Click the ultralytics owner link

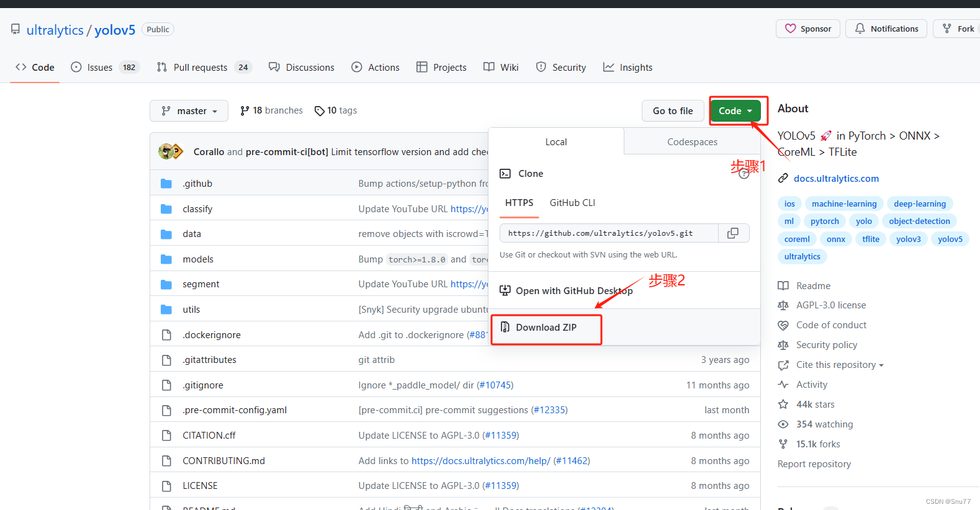coord(55,30)
